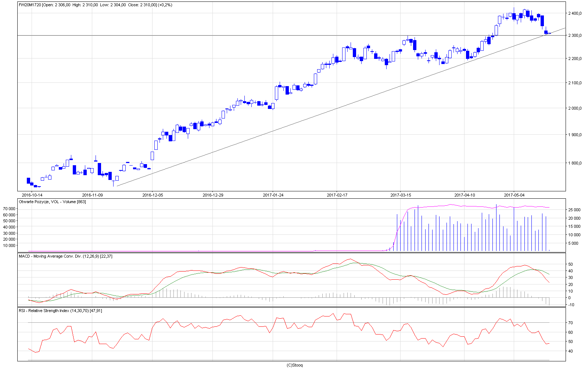Click the most recent candlestick on price chart
This screenshot has height=368, width=588.
point(549,33)
